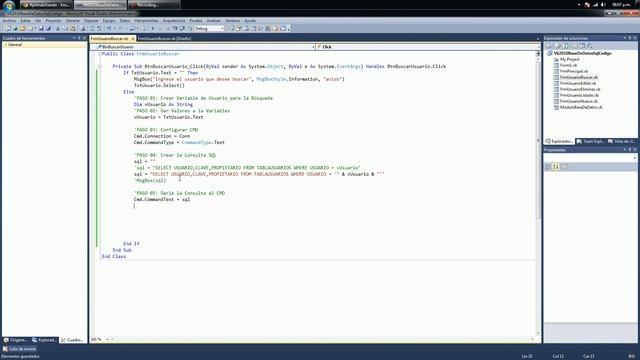Image resolution: width=640 pixels, height=360 pixels.
Task: Click the system tray clock
Action: pyautogui.click(x=621, y=5)
